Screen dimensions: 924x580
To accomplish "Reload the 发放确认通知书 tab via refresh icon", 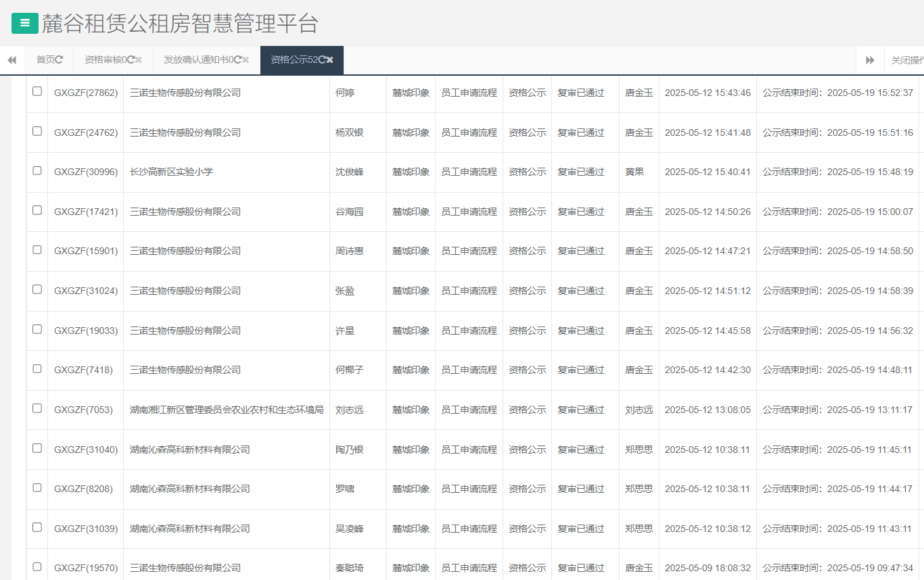I will (x=237, y=60).
